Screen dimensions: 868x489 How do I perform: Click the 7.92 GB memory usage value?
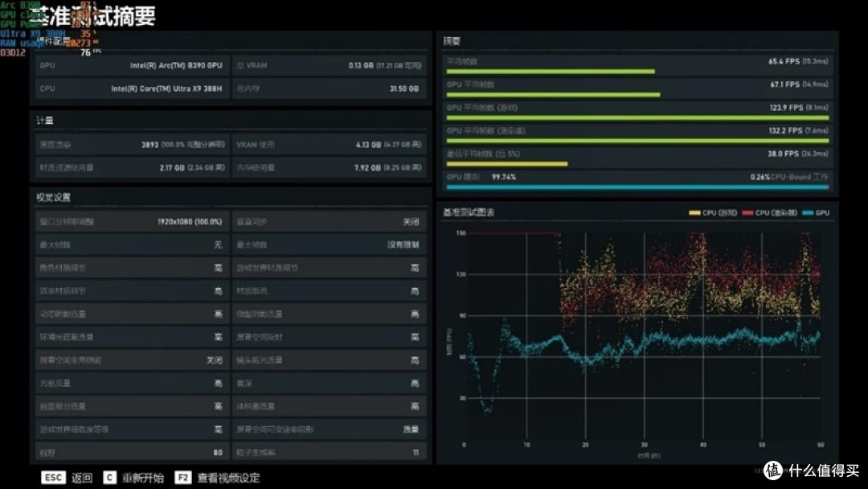pos(367,168)
